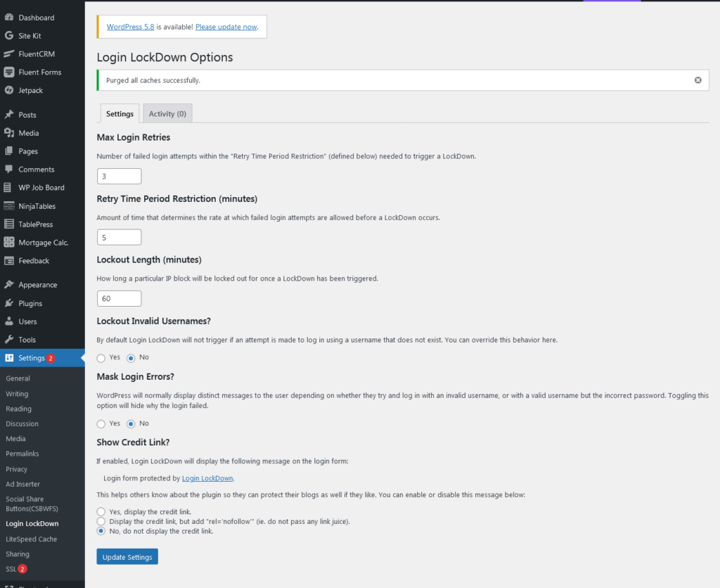Open TablePress from the sidebar
Image resolution: width=720 pixels, height=588 pixels.
[x=11, y=224]
